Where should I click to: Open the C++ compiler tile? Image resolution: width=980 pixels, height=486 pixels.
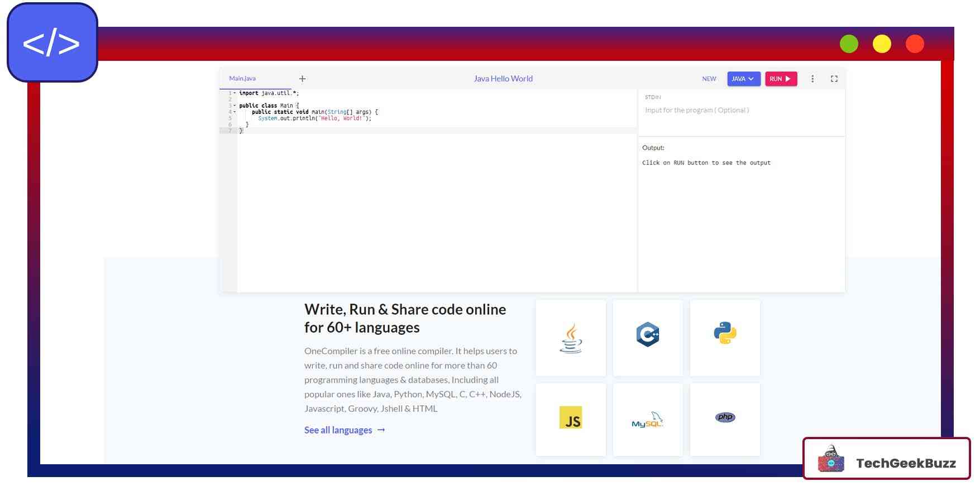648,338
